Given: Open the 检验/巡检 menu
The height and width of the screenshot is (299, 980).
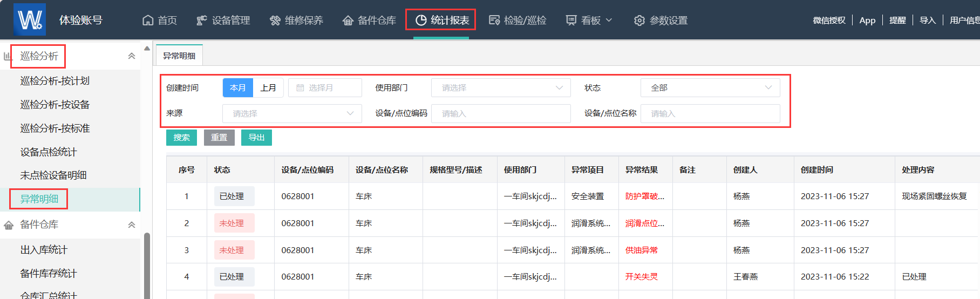Looking at the screenshot, I should 518,21.
